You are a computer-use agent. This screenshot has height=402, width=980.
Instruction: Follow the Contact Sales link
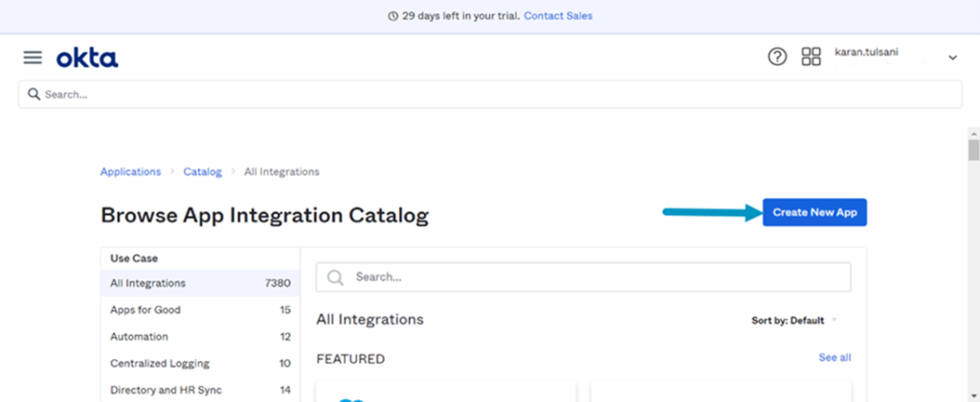coord(558,15)
